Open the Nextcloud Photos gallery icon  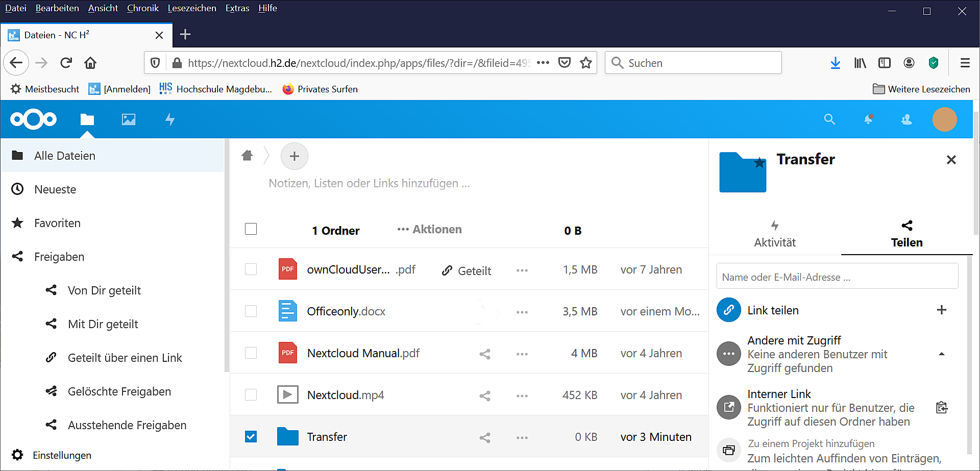click(129, 119)
